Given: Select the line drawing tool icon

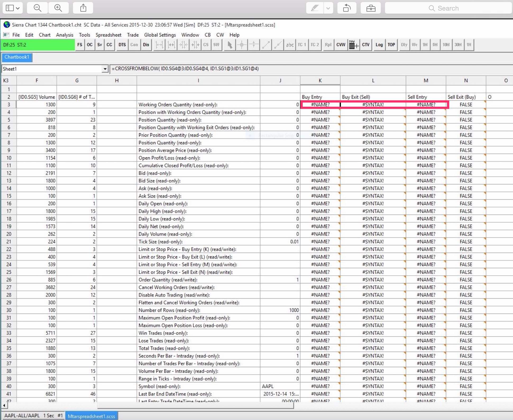Looking at the screenshot, I should [x=266, y=45].
